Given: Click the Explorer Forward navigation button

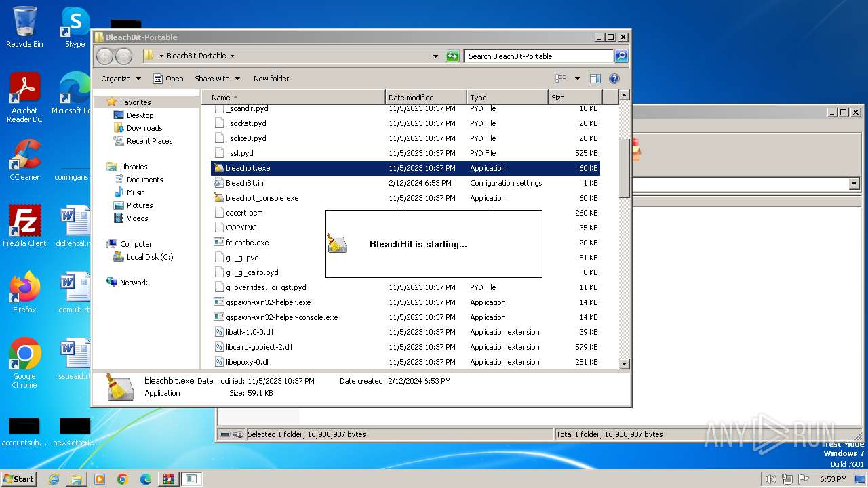Looking at the screenshot, I should [123, 56].
